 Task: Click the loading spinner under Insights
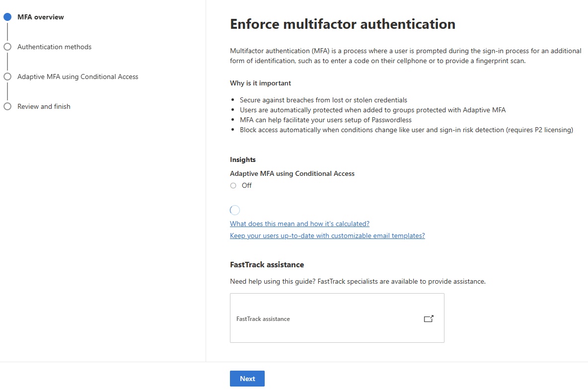(x=235, y=210)
